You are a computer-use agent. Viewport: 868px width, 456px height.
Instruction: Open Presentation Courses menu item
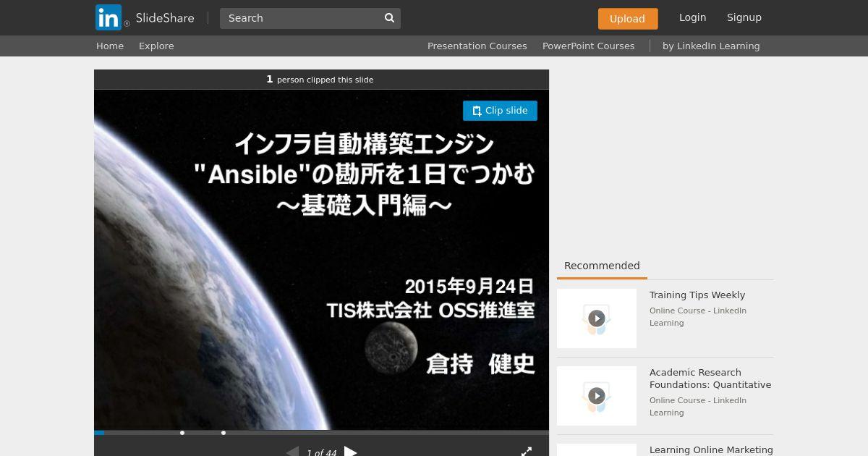477,46
